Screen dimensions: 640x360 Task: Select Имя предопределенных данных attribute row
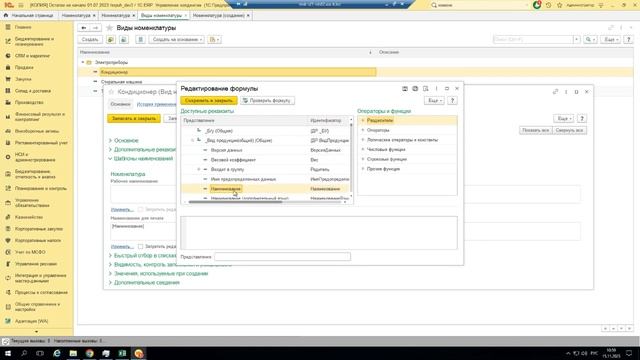(x=265, y=179)
